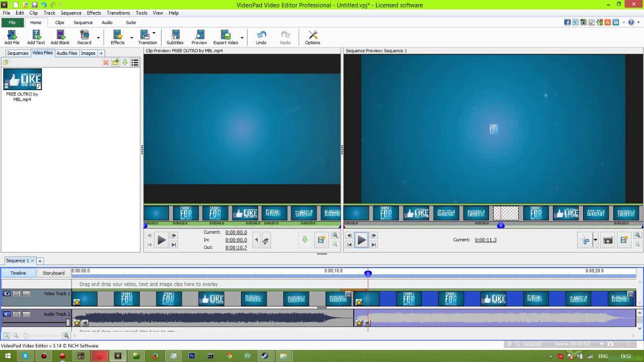Open the Export Video dropdown arrow

(x=242, y=37)
